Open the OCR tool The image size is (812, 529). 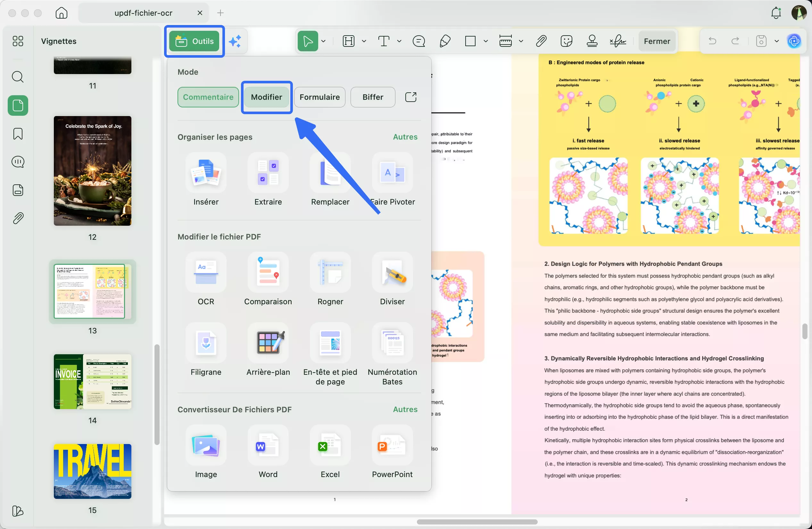[x=206, y=273]
